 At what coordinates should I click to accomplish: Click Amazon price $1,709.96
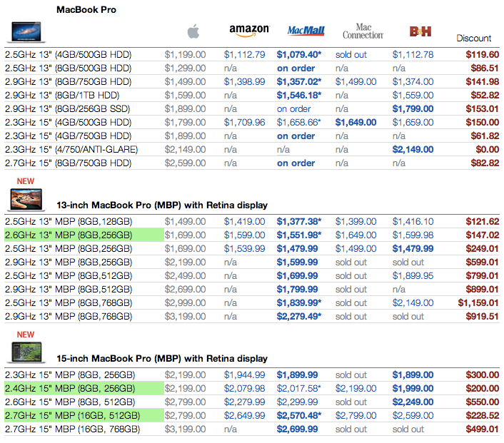(x=244, y=123)
